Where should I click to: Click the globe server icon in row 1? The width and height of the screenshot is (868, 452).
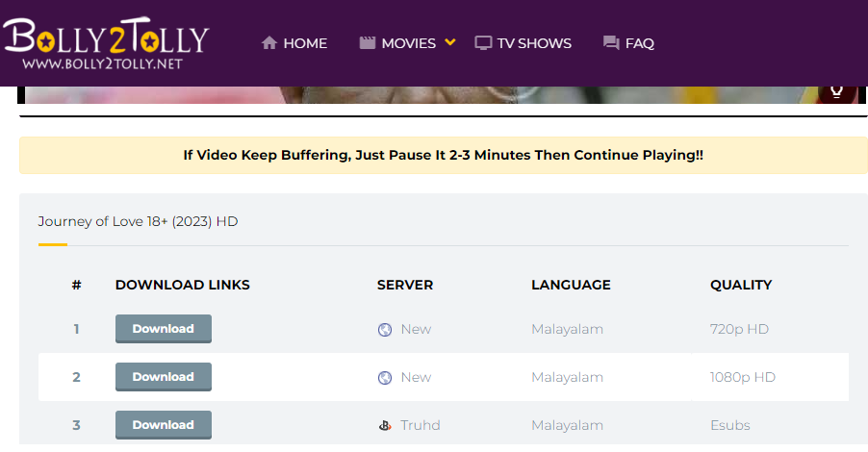click(385, 330)
